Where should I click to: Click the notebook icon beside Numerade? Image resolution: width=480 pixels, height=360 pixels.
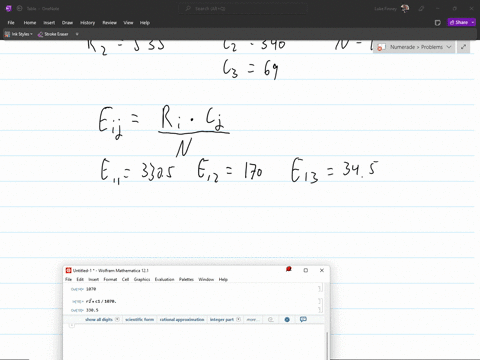[x=381, y=47]
